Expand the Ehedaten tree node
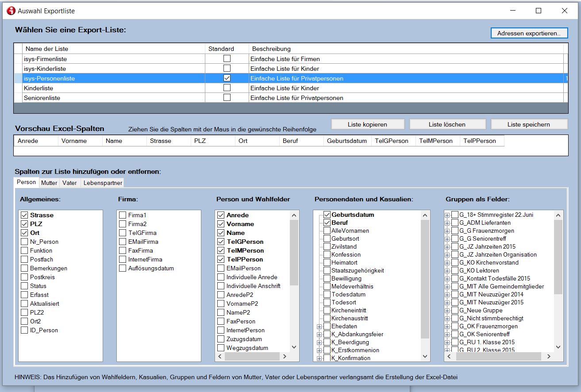The image size is (581, 392). point(319,327)
